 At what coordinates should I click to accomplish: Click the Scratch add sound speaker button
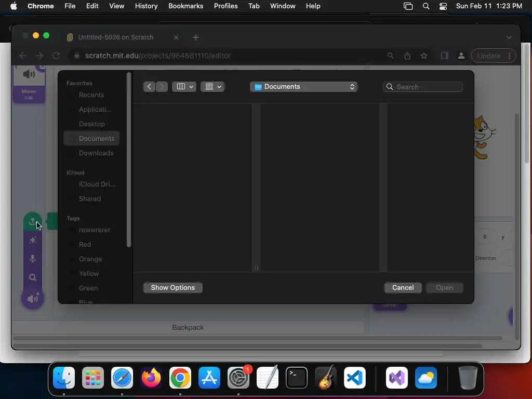coord(33,299)
